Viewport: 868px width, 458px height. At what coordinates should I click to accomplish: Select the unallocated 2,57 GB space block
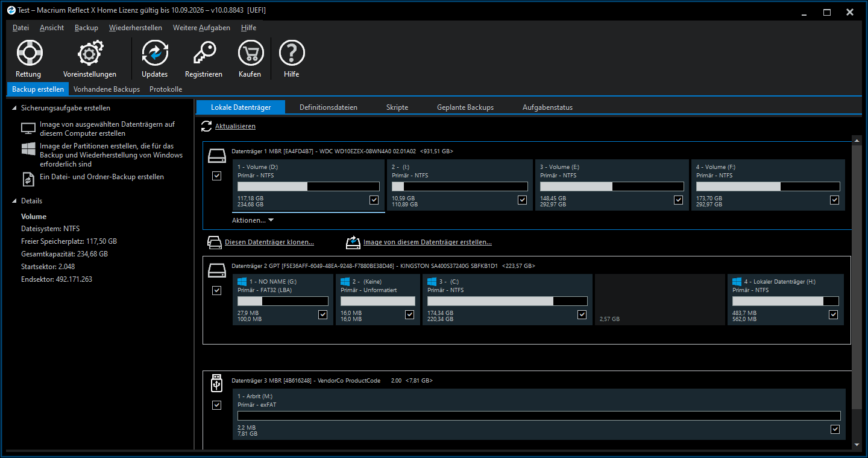pyautogui.click(x=660, y=300)
